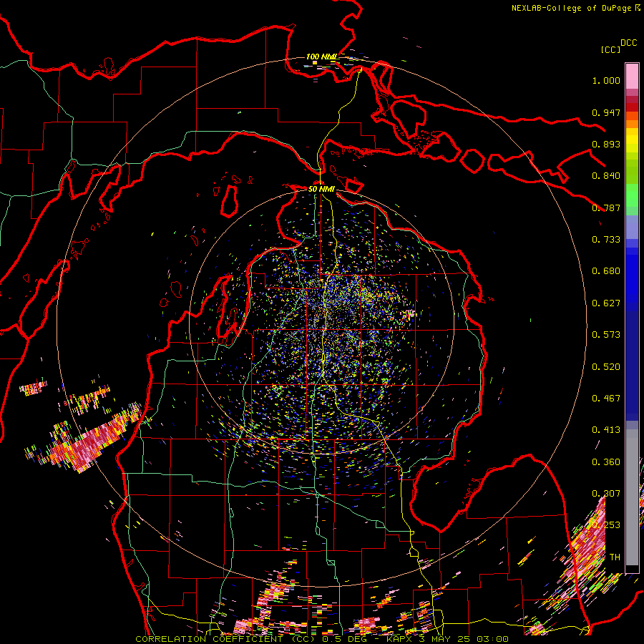644x644 pixels.
Task: Click the 0.627 scale value
Action: click(x=606, y=303)
